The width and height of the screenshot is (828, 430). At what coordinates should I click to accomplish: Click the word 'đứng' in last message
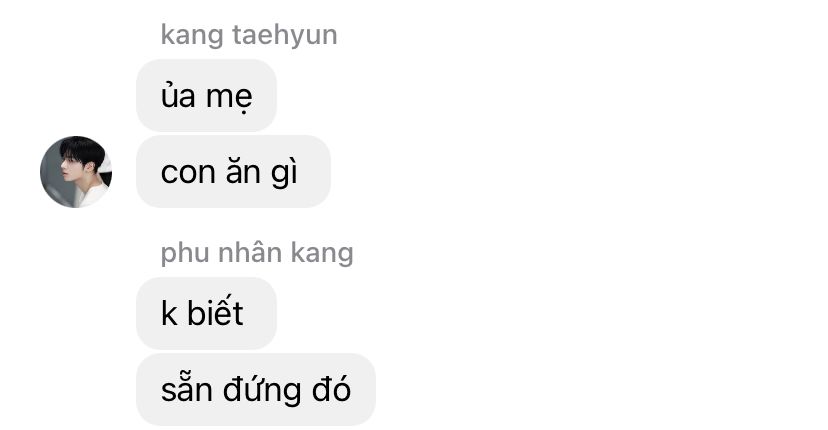(262, 390)
